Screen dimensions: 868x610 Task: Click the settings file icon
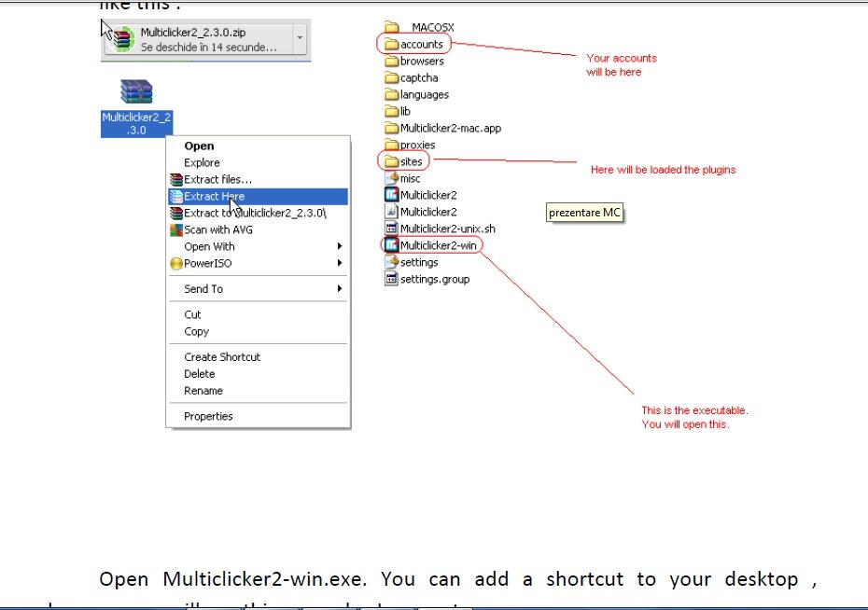[391, 261]
